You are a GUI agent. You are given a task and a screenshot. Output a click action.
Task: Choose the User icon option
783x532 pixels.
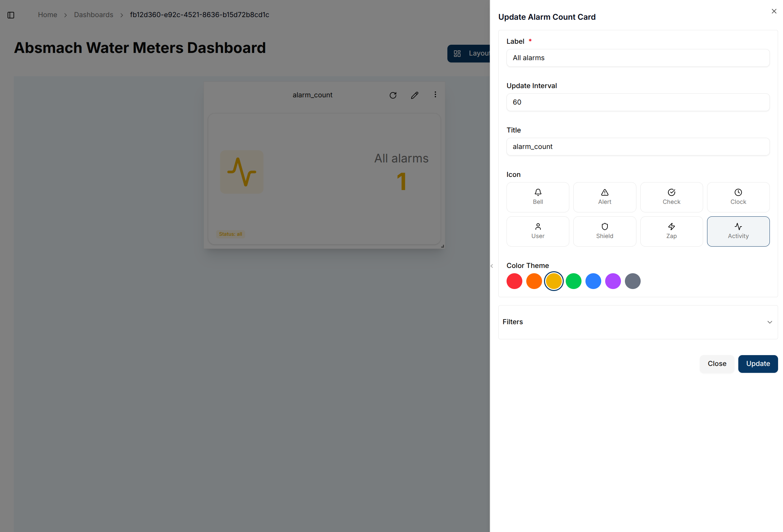click(537, 231)
